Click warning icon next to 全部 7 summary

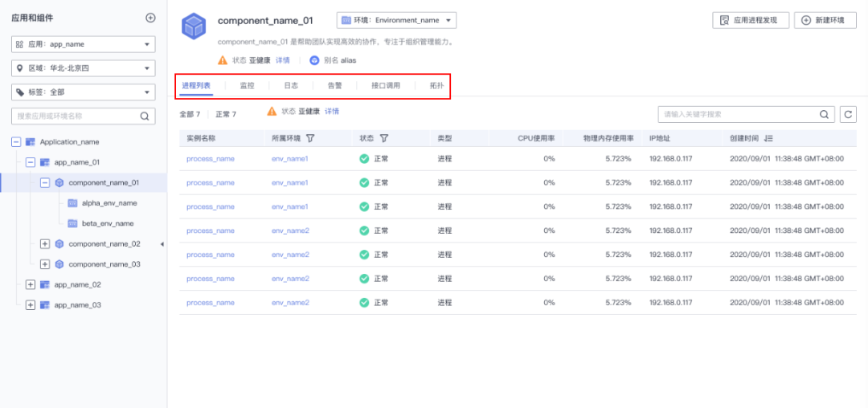pos(272,111)
